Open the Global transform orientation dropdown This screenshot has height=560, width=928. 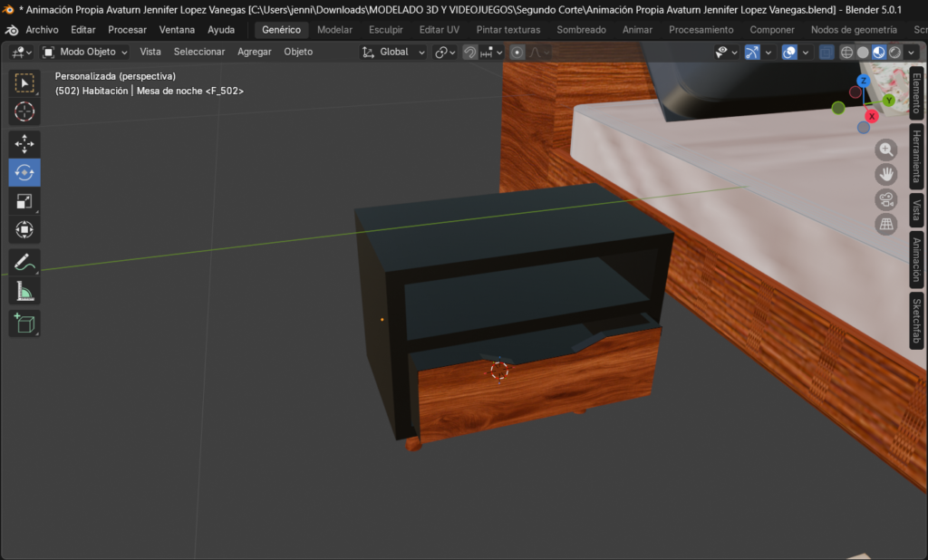(393, 52)
